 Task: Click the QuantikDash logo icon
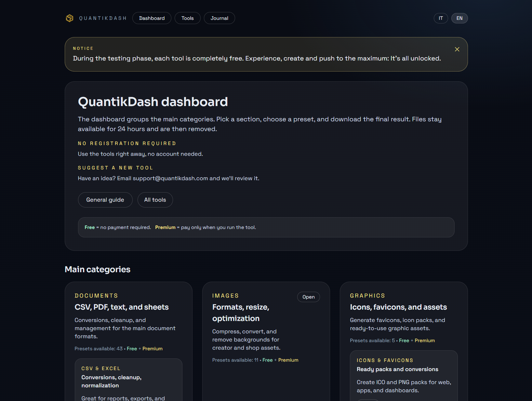[x=70, y=18]
